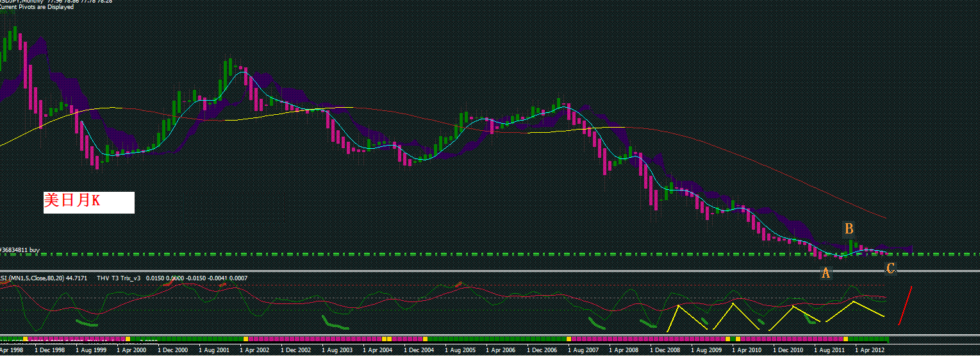Click the 1 Dec 2004 date label
Image resolution: width=980 pixels, height=356 pixels.
pyautogui.click(x=419, y=351)
